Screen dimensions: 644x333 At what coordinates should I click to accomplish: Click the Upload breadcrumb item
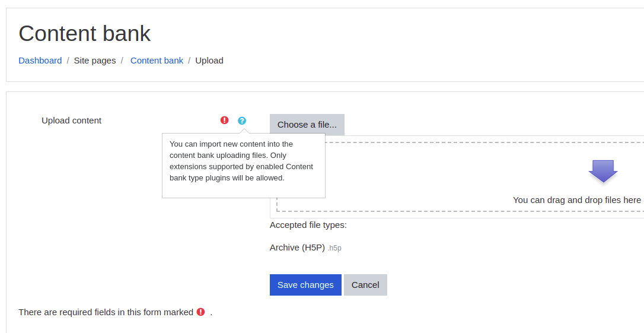209,61
